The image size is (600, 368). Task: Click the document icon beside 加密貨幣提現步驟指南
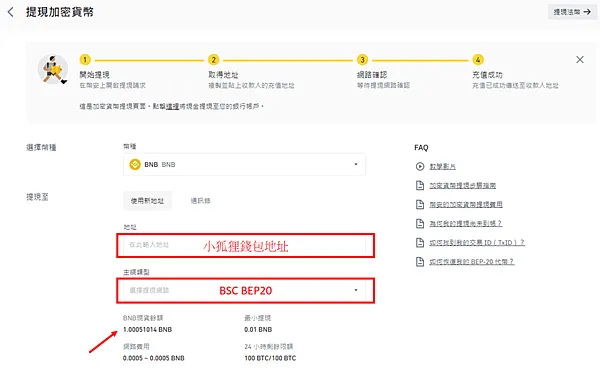tap(420, 186)
